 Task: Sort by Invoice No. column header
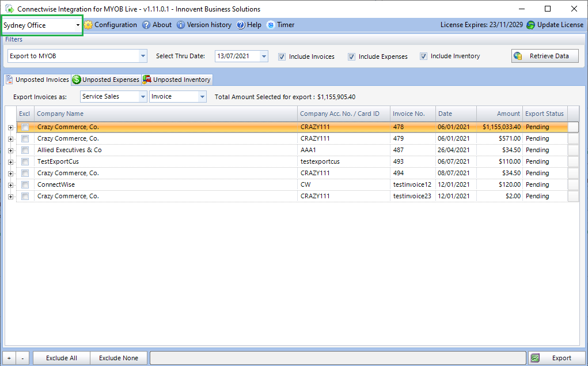pos(413,114)
